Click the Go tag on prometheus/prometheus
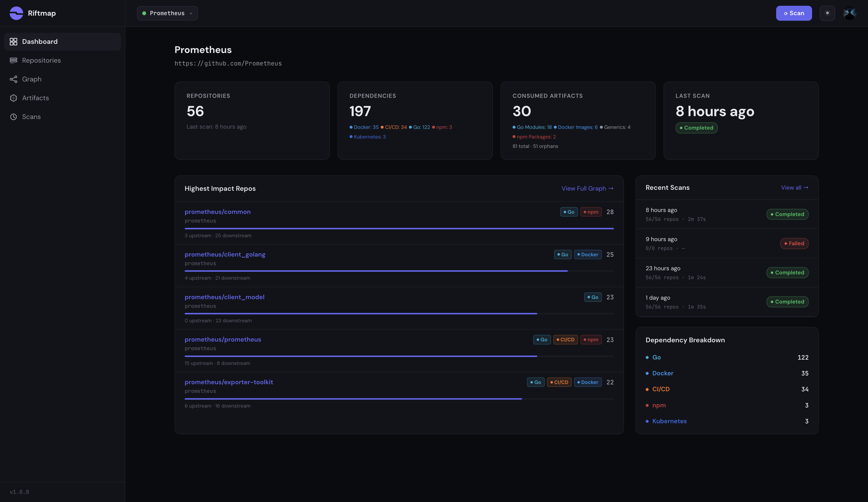 [x=542, y=340]
